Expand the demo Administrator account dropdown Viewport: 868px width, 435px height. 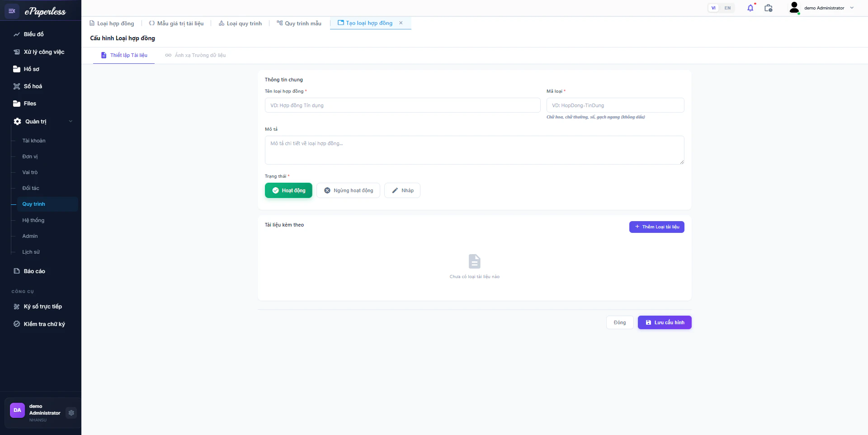coord(852,8)
